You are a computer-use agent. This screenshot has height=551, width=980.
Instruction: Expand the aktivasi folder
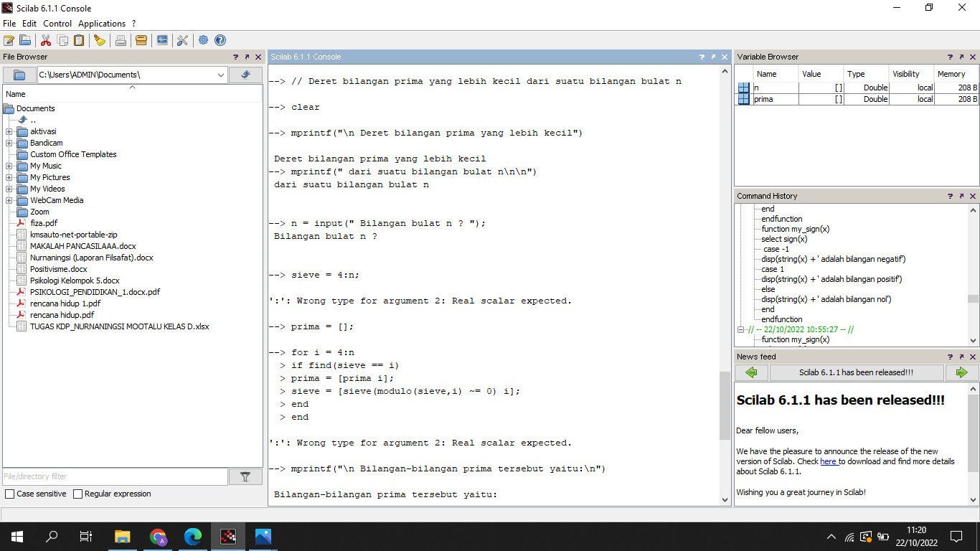coord(9,131)
